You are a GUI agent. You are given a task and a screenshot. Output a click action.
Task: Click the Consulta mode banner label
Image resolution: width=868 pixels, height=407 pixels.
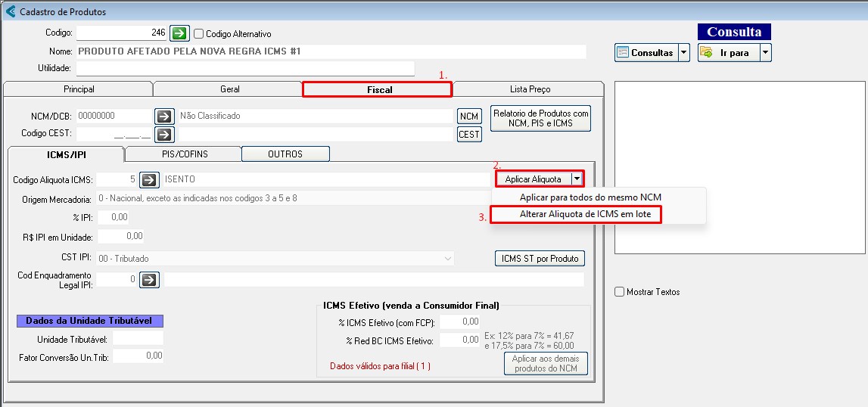click(734, 32)
